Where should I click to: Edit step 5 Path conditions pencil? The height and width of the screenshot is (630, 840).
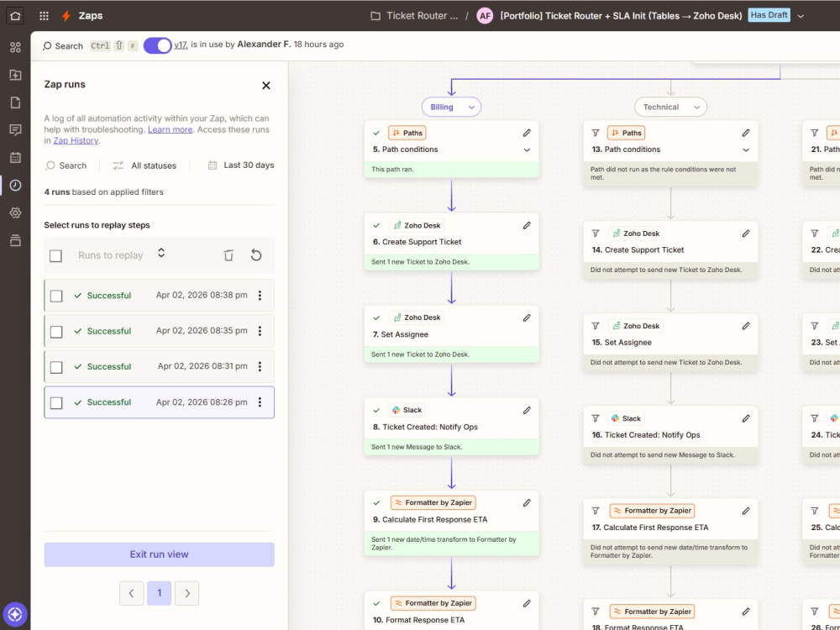click(x=527, y=133)
